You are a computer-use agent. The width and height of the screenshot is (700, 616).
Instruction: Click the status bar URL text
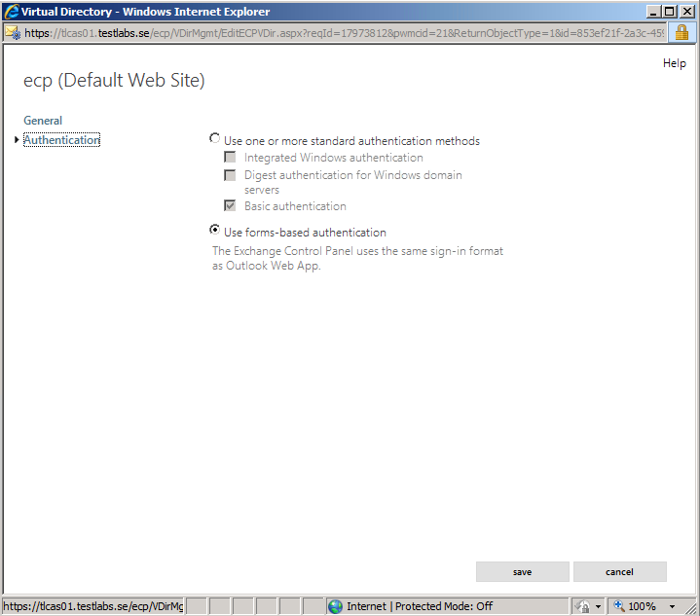(92, 606)
